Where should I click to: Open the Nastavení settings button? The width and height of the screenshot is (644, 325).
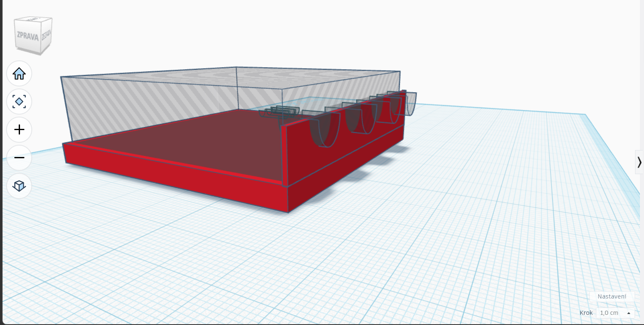point(612,296)
